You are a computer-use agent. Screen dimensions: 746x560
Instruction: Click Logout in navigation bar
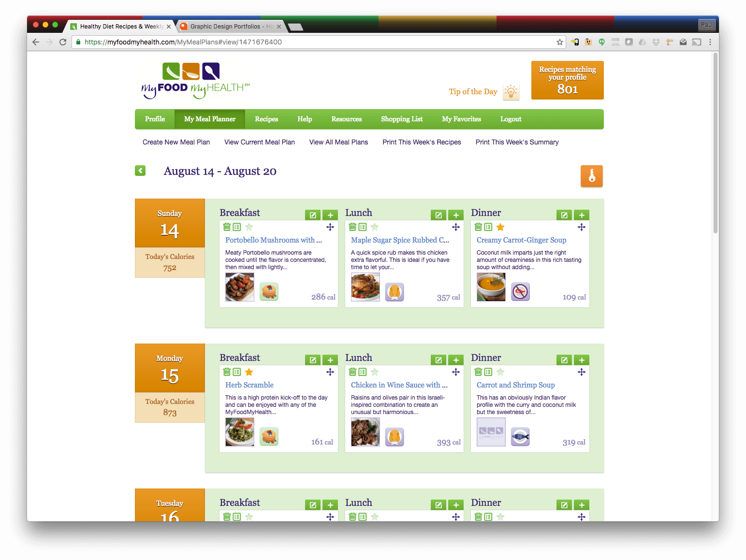pyautogui.click(x=511, y=119)
